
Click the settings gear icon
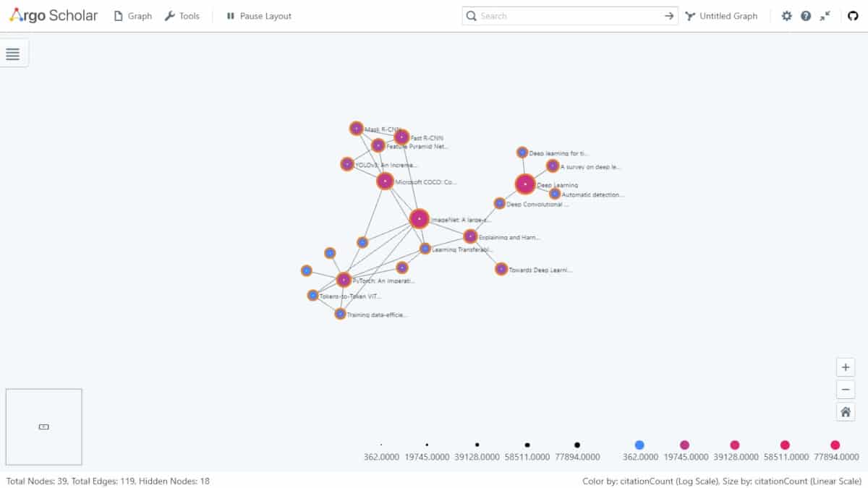click(787, 16)
